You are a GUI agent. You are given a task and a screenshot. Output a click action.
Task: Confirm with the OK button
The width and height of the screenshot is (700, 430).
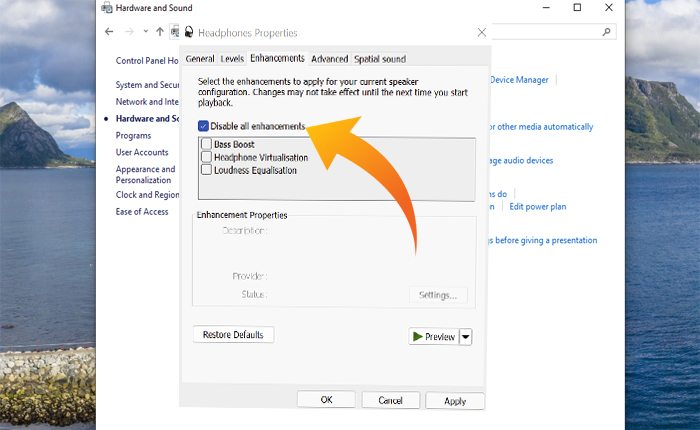(326, 400)
